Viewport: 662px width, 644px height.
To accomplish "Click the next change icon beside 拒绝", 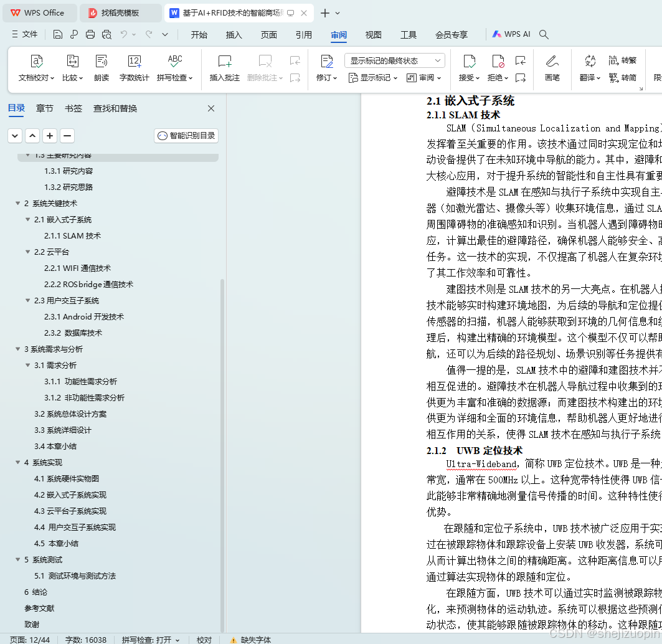I will (521, 78).
